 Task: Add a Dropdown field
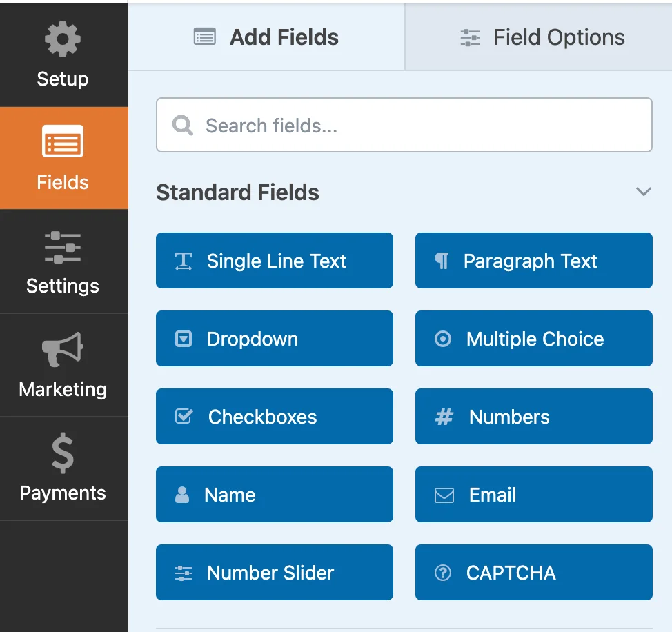275,339
